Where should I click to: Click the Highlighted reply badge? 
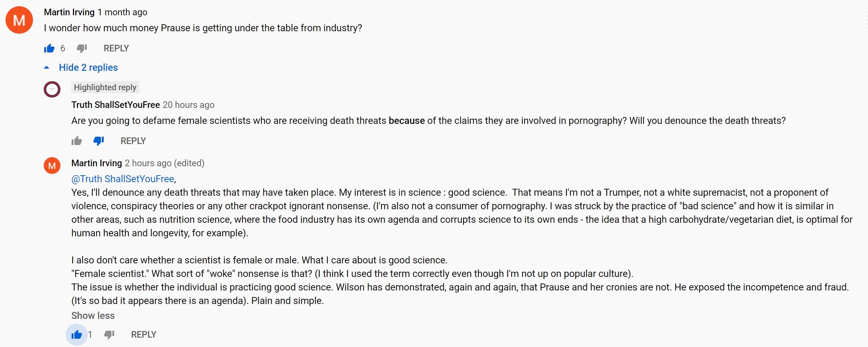coord(105,87)
